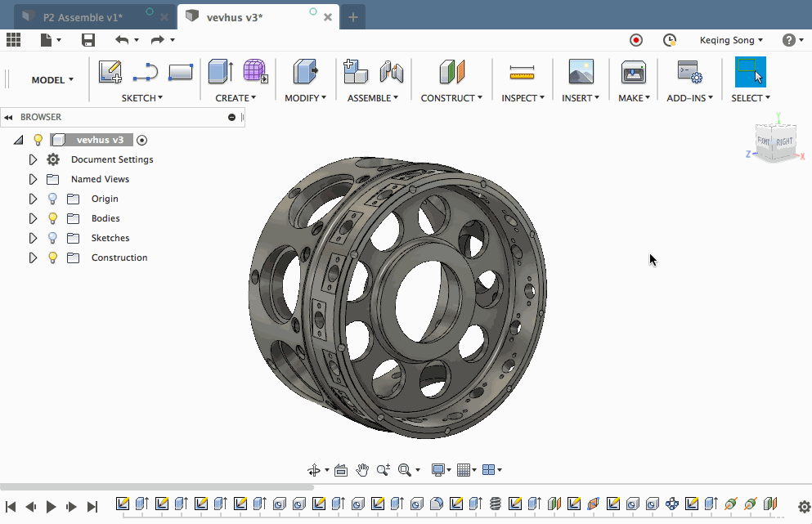The height and width of the screenshot is (524, 812).
Task: Select the Extrude tool icon
Action: coord(219,72)
